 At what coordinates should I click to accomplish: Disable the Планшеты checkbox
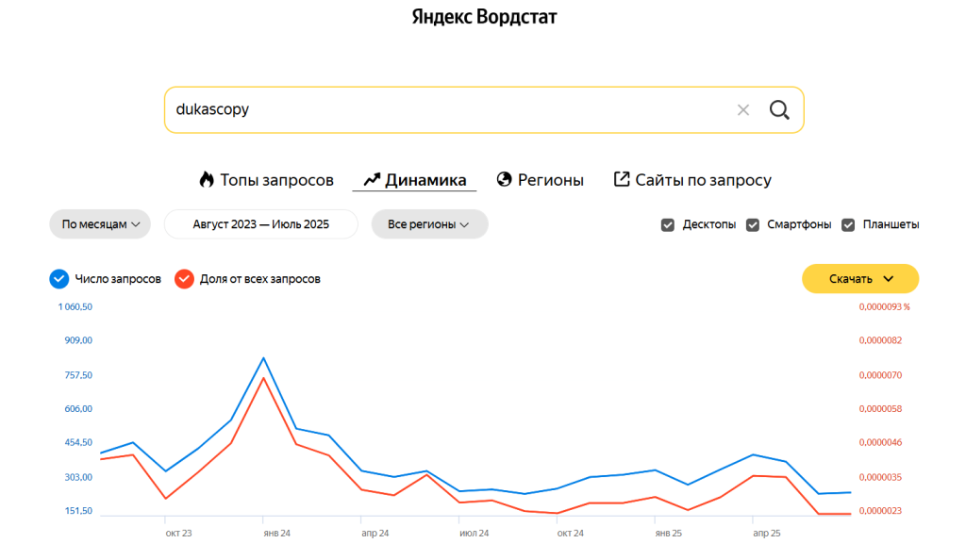848,224
